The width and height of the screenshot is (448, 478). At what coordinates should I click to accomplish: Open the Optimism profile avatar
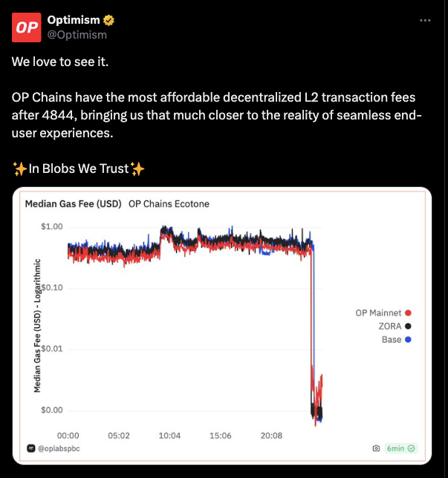27,27
